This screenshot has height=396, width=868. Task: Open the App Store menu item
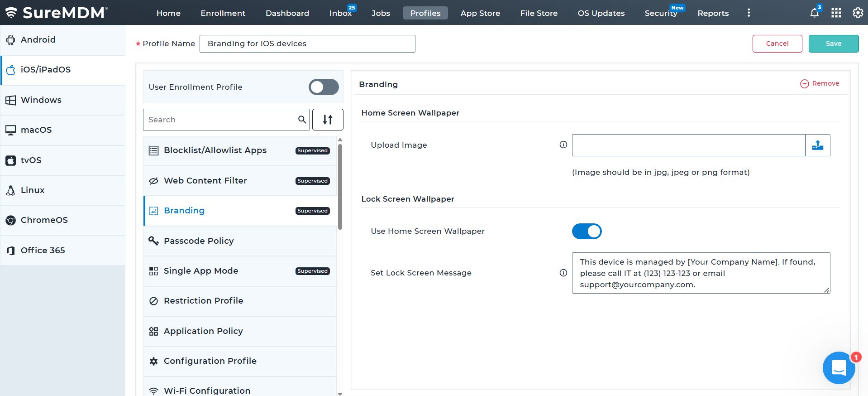click(x=480, y=13)
